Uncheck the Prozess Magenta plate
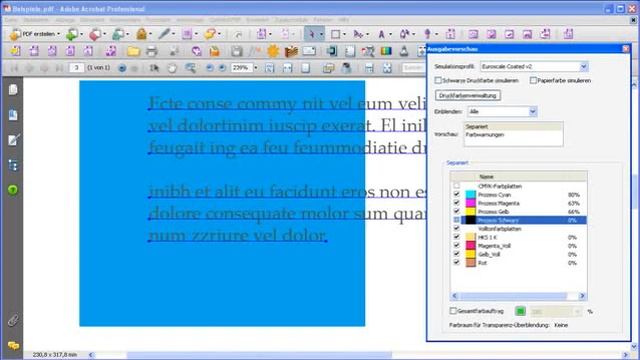This screenshot has width=640, height=360. coord(457,203)
